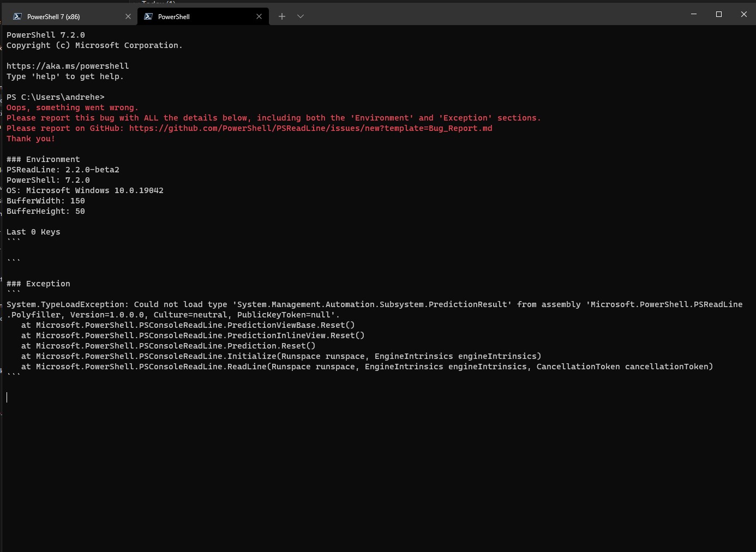Click the 'Prediction.Reset()' stack line
The height and width of the screenshot is (552, 756).
pyautogui.click(x=169, y=346)
